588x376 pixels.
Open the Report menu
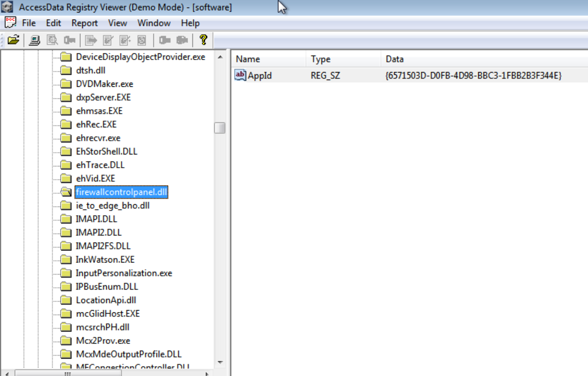84,23
